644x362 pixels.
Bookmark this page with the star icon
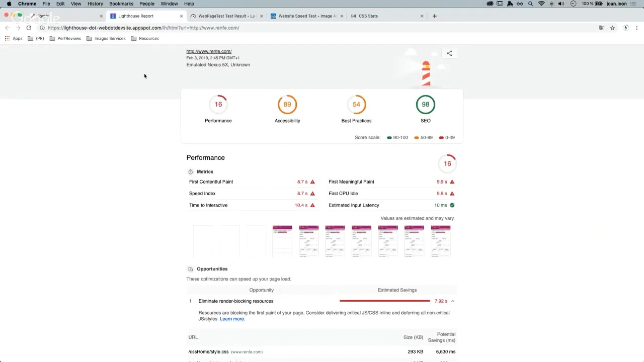[612, 28]
